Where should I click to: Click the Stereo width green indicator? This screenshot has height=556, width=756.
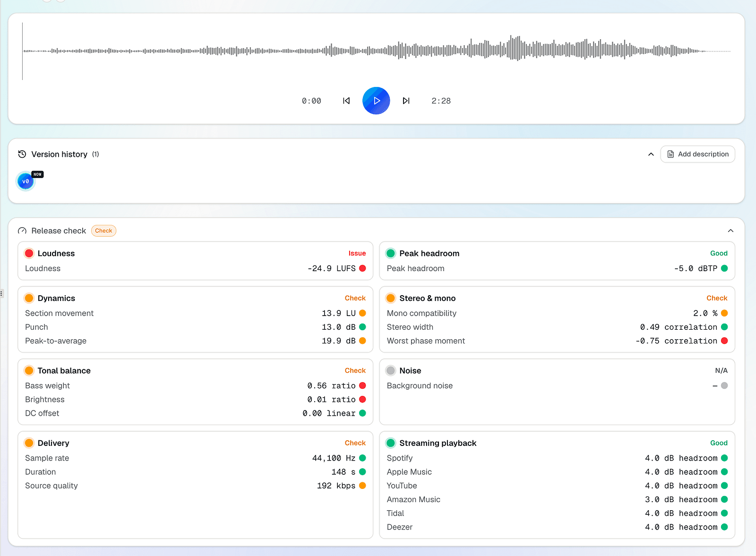click(x=724, y=327)
